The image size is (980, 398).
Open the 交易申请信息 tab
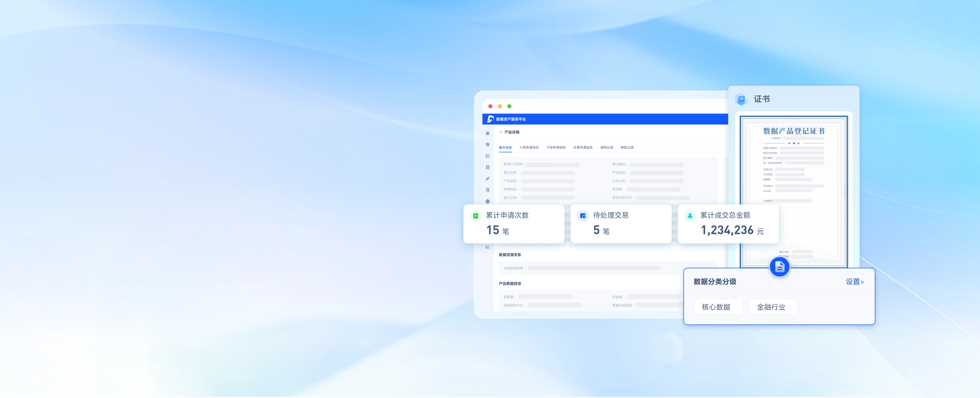pos(583,148)
